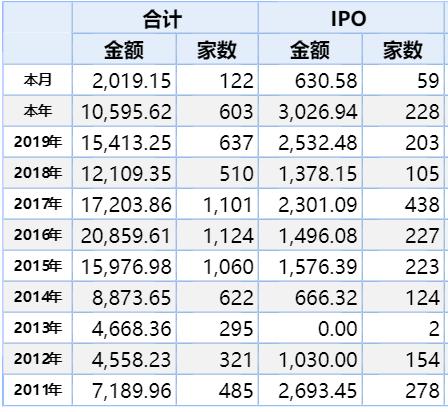Select the 金额 header under IPO

310,49
